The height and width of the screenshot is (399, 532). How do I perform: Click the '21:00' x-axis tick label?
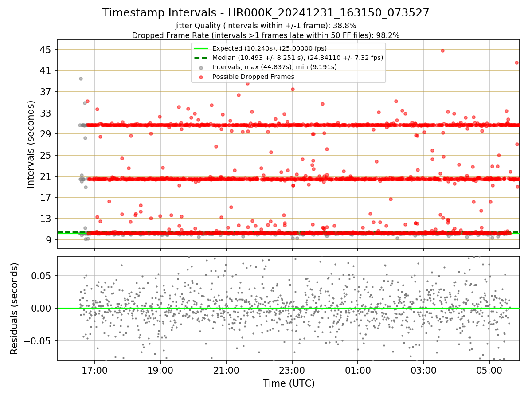pos(226,370)
